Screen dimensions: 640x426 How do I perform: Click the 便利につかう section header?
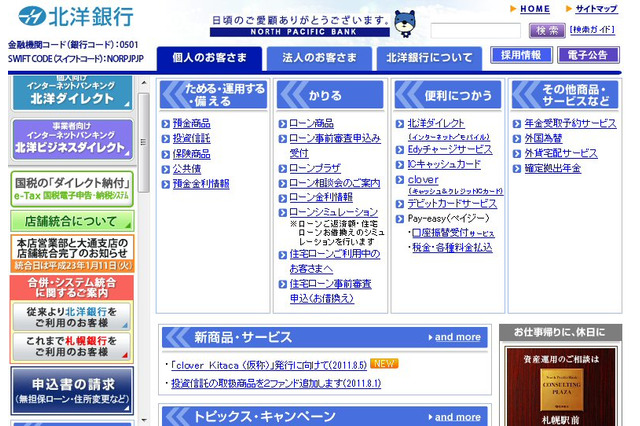(x=447, y=95)
